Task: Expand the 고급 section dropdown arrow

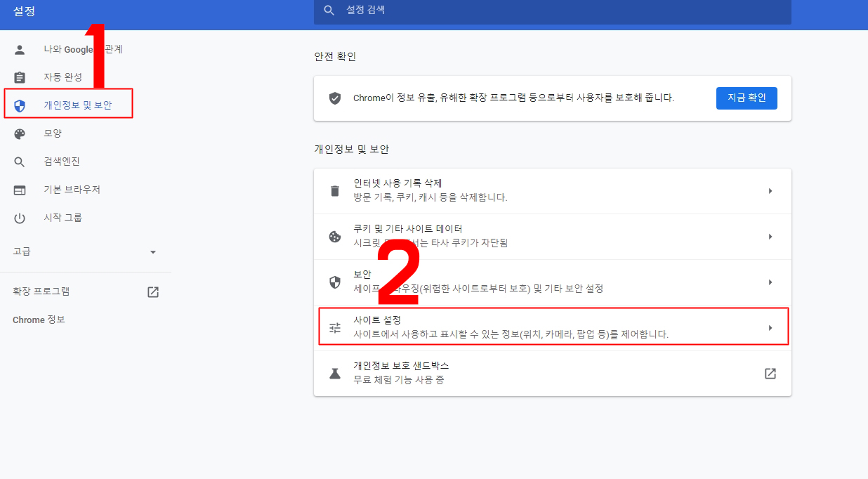Action: point(153,252)
